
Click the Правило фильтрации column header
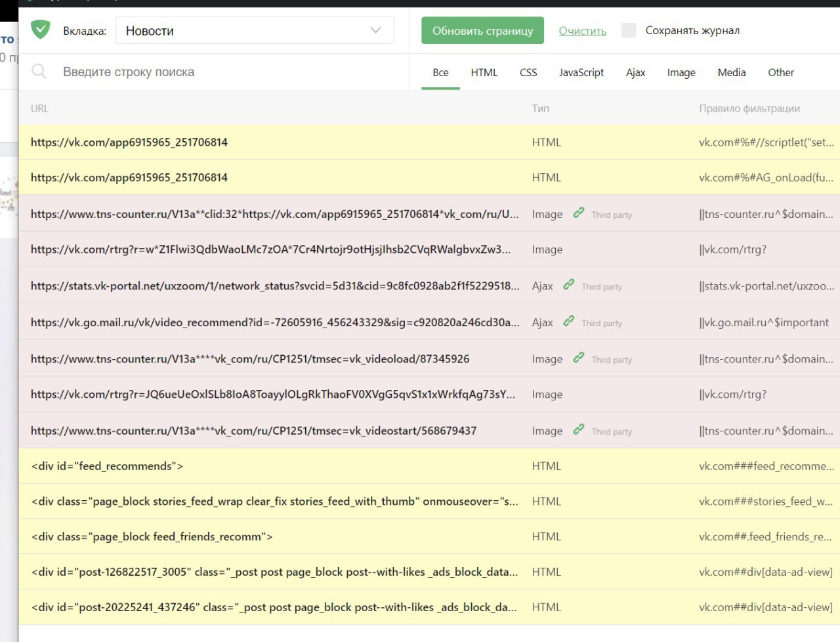(x=749, y=108)
